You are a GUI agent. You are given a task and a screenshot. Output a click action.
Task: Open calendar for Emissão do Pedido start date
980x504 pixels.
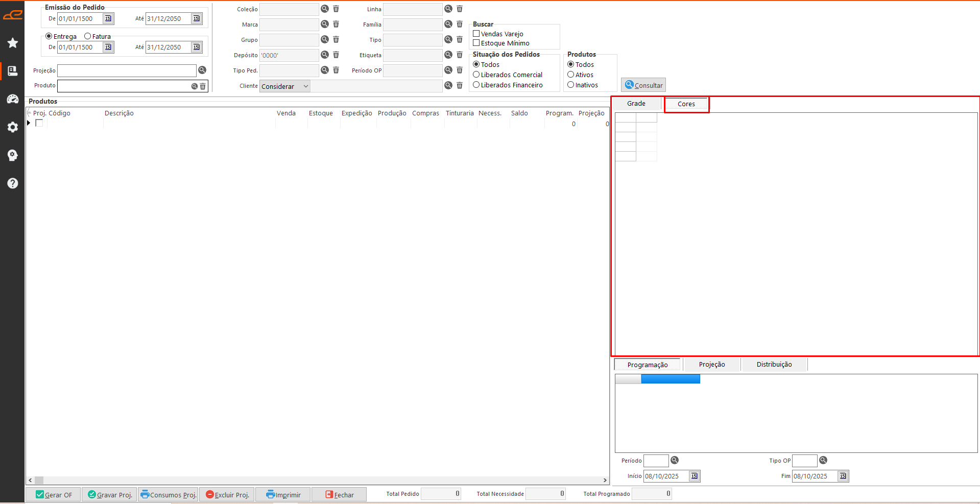[x=108, y=18]
